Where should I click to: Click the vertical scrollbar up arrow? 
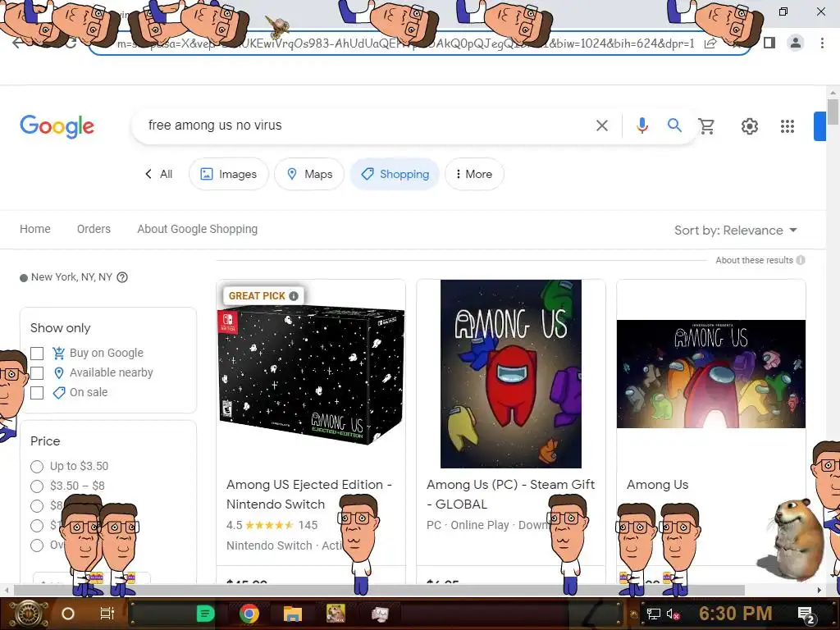tap(833, 91)
